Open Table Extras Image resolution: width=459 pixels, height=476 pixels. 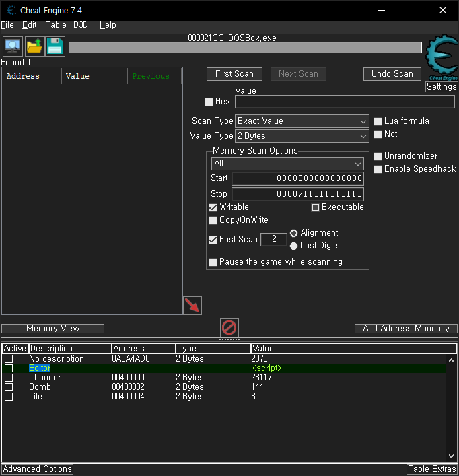432,469
